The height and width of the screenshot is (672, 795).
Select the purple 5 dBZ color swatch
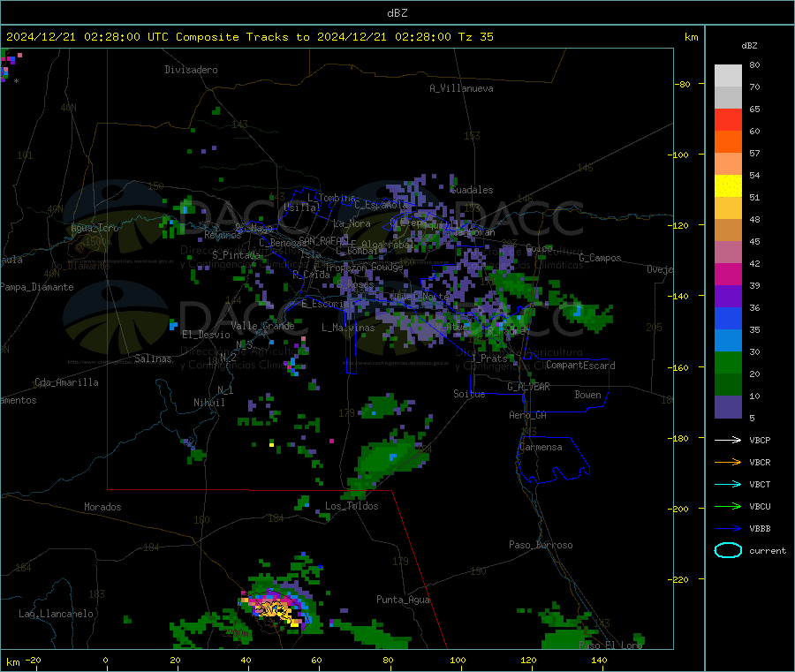pyautogui.click(x=728, y=407)
